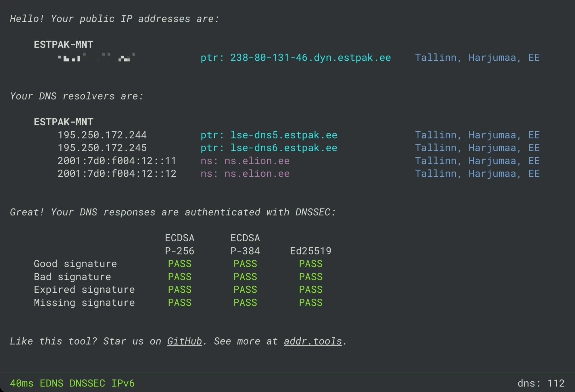Image resolution: width=575 pixels, height=392 pixels.
Task: Click PASS for Good signature P-384
Action: [245, 264]
